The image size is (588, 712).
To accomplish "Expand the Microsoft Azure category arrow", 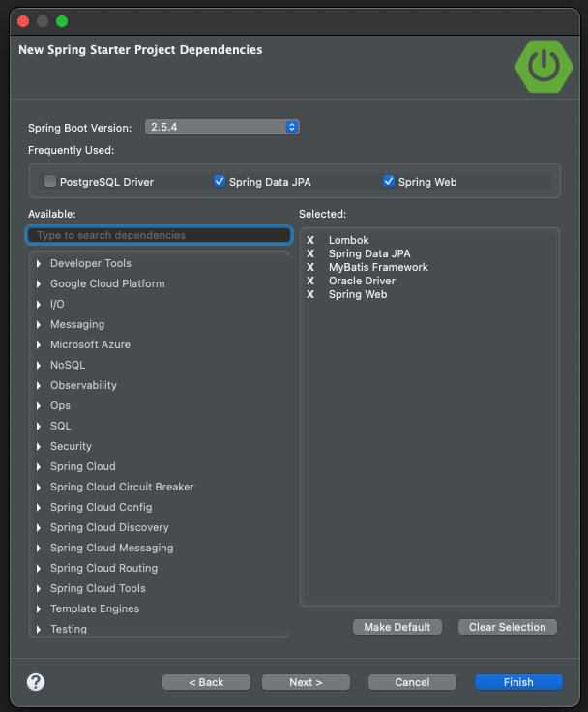I will pos(39,344).
